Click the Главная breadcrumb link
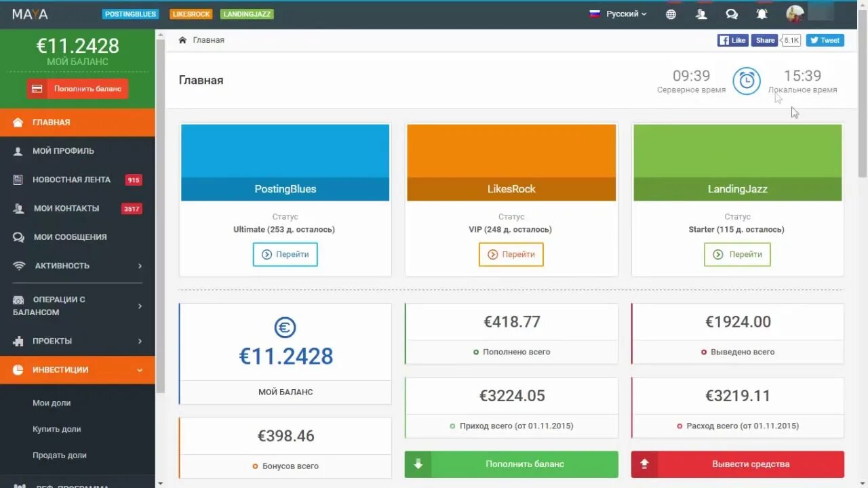The height and width of the screenshot is (488, 868). (208, 40)
